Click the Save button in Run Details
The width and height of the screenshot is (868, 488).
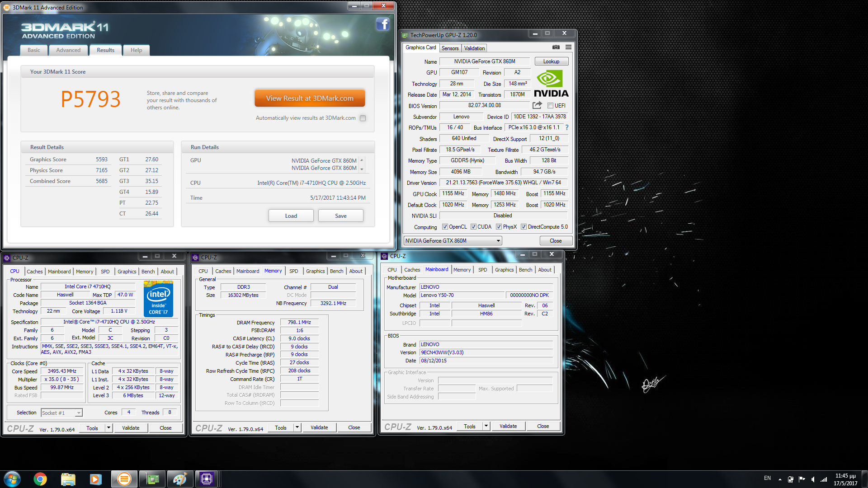point(341,216)
